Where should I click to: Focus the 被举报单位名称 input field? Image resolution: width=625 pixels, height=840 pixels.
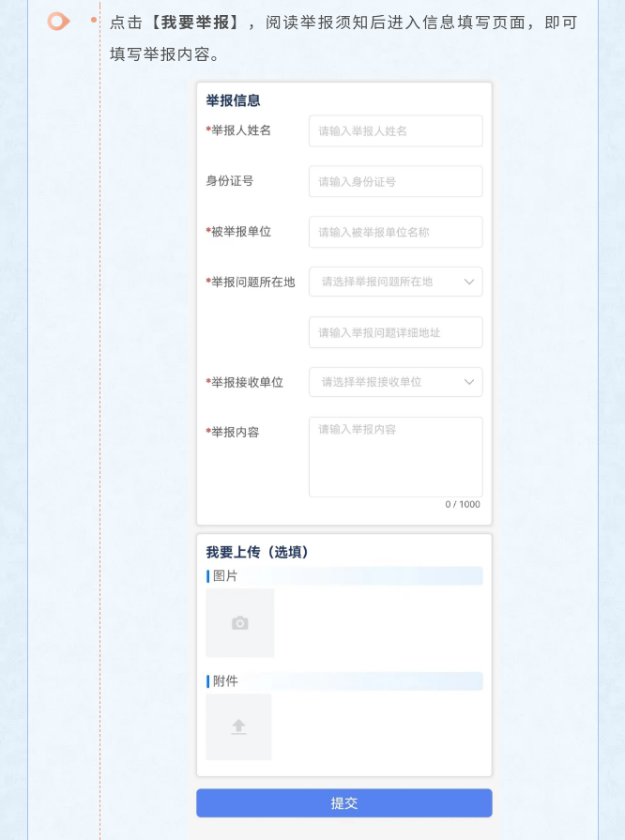pyautogui.click(x=396, y=232)
